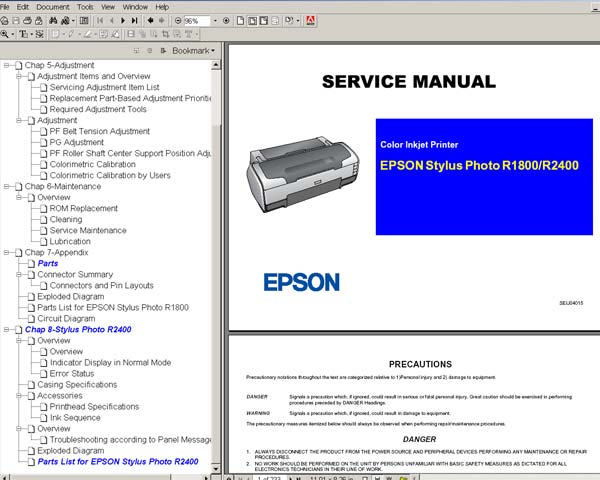The width and height of the screenshot is (600, 480).
Task: Collapse the Connector Summary node
Action: [x=19, y=275]
